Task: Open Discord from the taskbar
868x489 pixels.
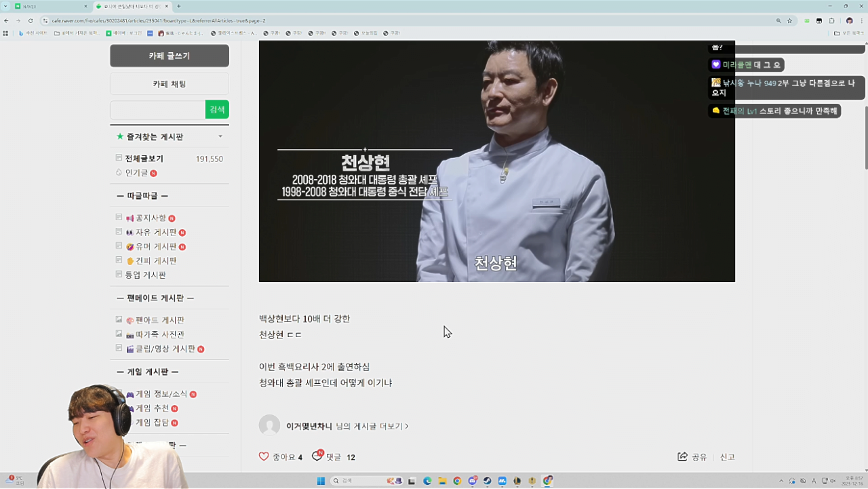Action: pyautogui.click(x=472, y=481)
